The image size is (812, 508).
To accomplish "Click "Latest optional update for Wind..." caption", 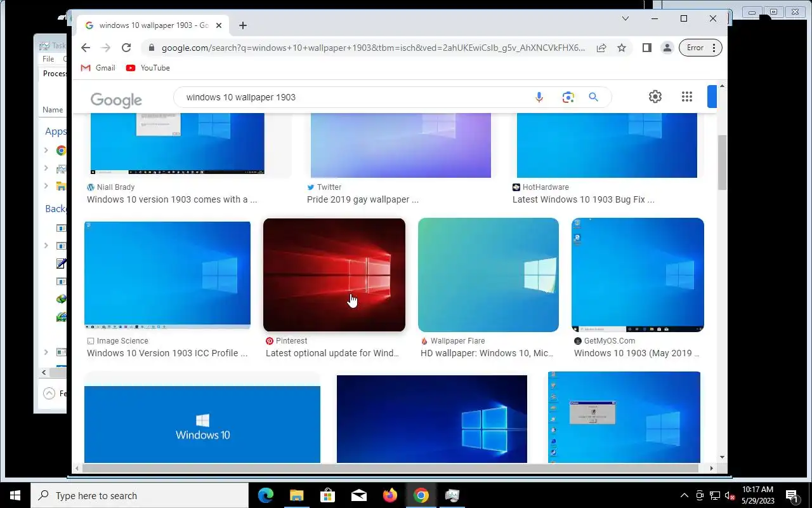I will [x=332, y=353].
